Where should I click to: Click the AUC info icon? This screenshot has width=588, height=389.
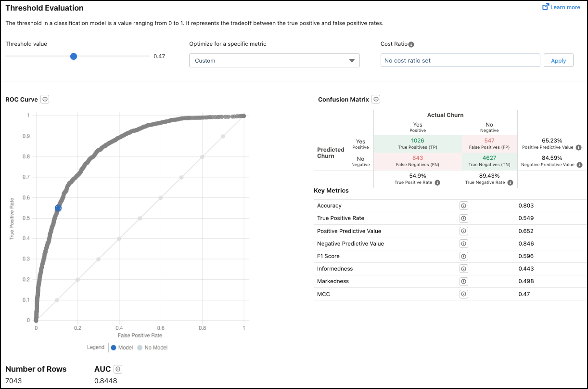(x=118, y=369)
